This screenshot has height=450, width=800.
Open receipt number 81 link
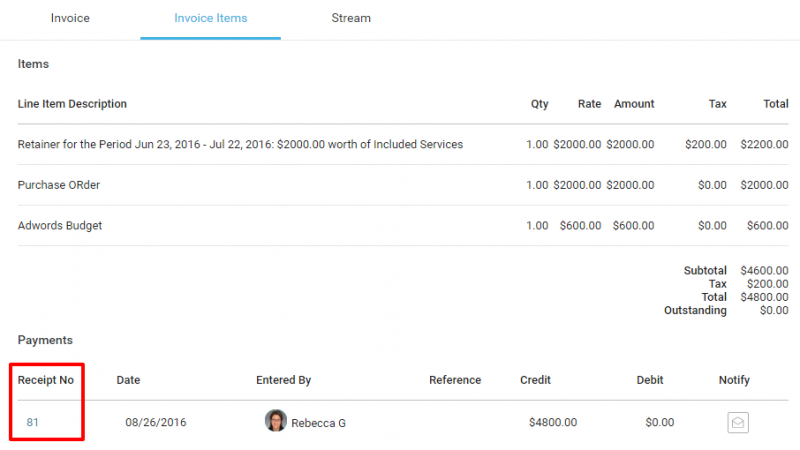[x=33, y=423]
